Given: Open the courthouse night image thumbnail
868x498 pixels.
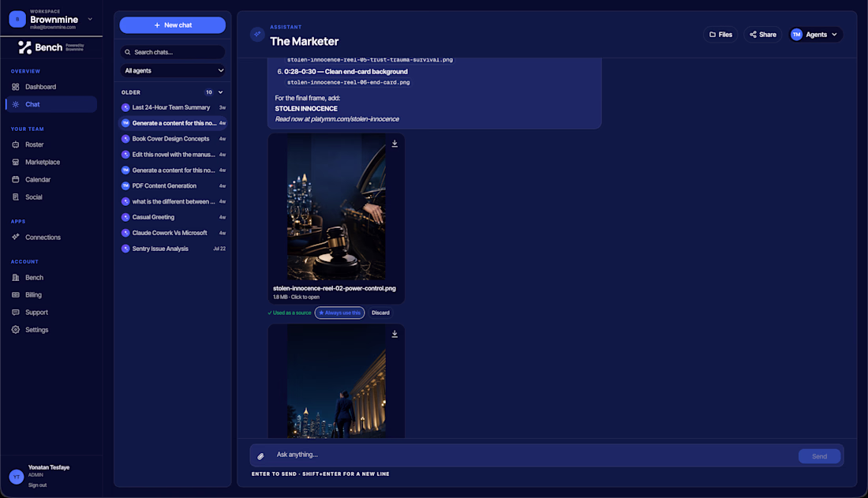Looking at the screenshot, I should [x=336, y=382].
